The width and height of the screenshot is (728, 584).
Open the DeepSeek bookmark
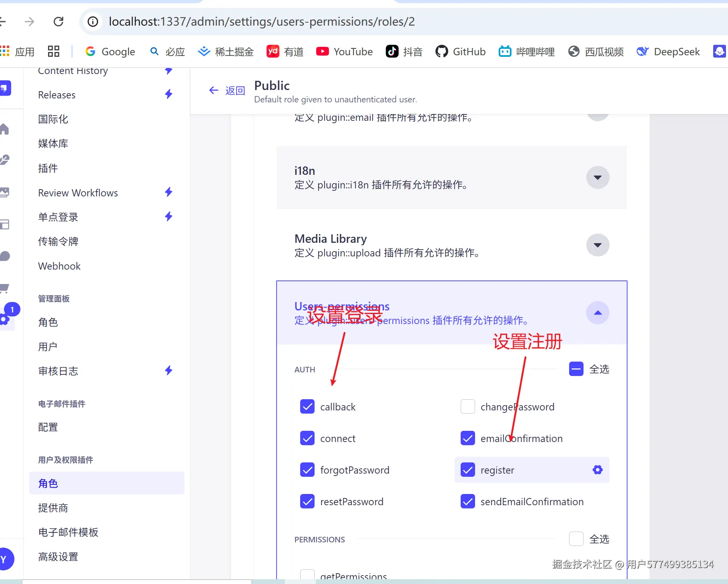tap(668, 52)
